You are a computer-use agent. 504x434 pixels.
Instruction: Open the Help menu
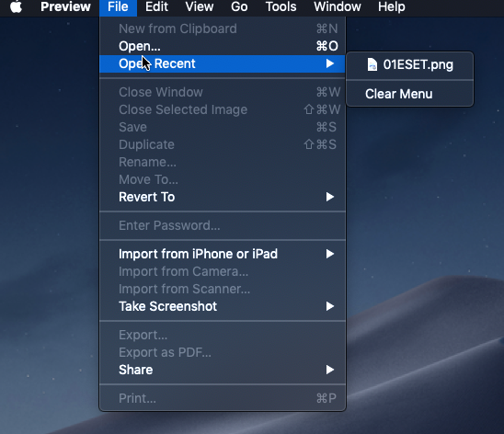pyautogui.click(x=392, y=6)
